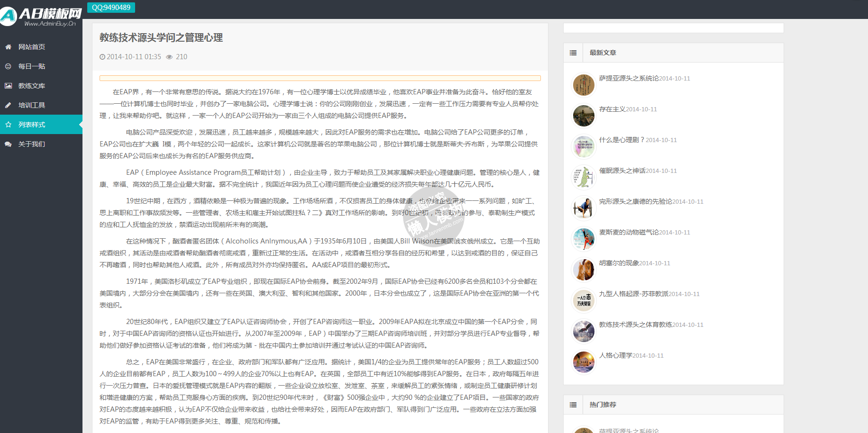
Task: Click thumbnail for 催眠源头之神话 article
Action: pyautogui.click(x=584, y=178)
